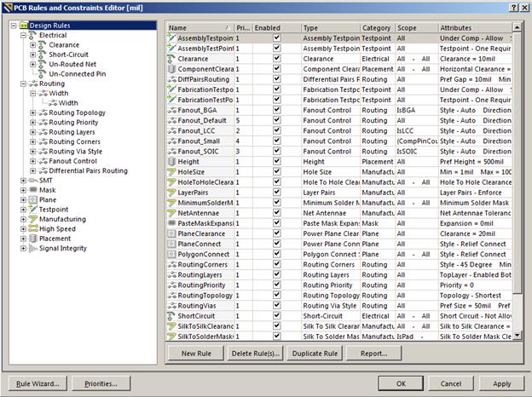
Task: Click the SMT category icon
Action: click(33, 181)
